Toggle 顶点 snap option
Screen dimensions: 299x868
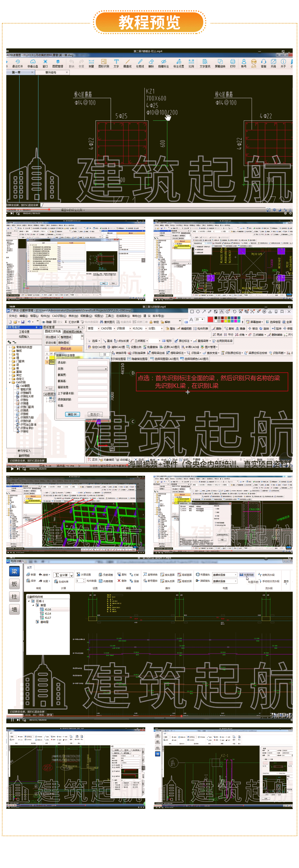point(173,459)
